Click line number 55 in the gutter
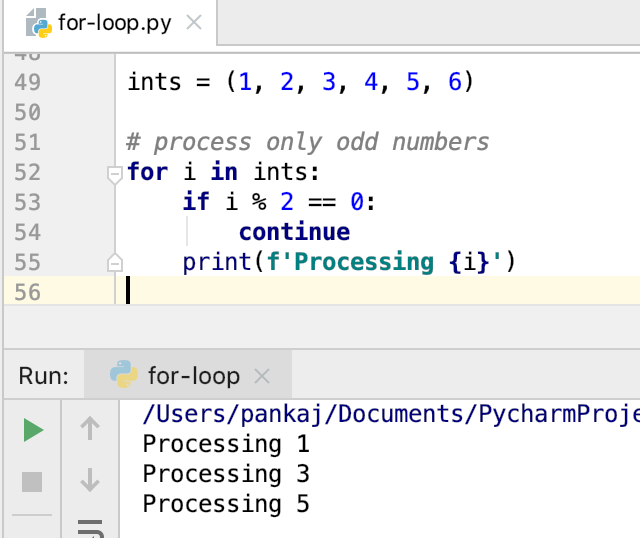The height and width of the screenshot is (538, 640). [x=27, y=262]
